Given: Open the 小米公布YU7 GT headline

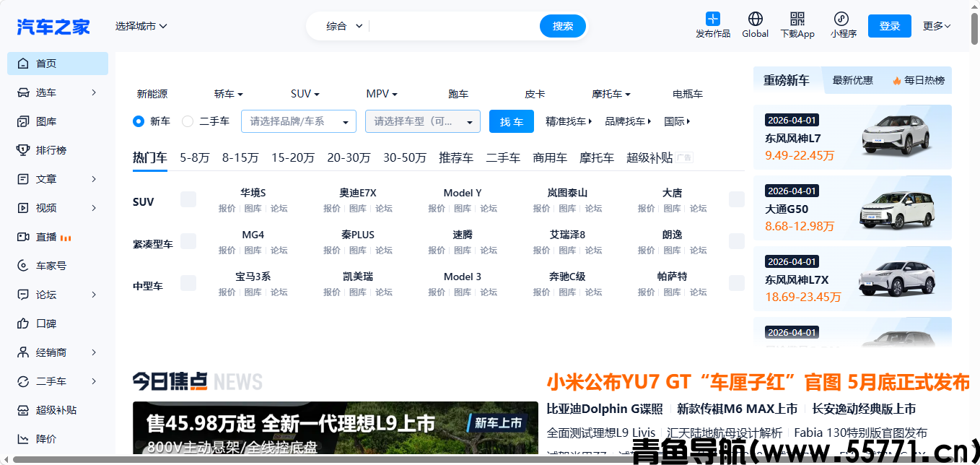Looking at the screenshot, I should (x=758, y=381).
